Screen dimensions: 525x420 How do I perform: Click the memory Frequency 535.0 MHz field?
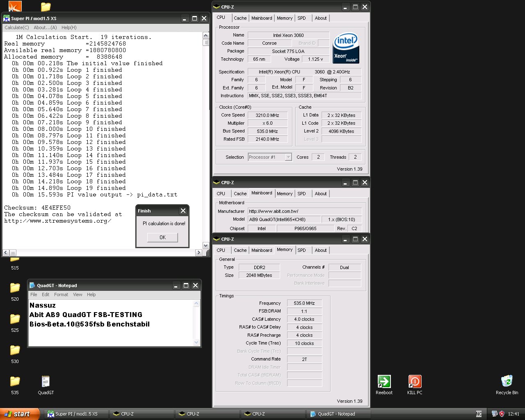tap(304, 303)
